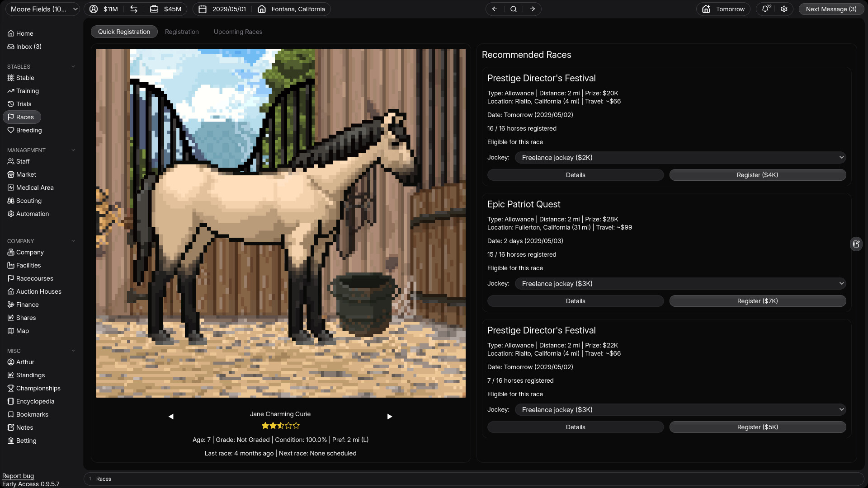868x488 pixels.
Task: Open the Trials section
Action: (19, 104)
